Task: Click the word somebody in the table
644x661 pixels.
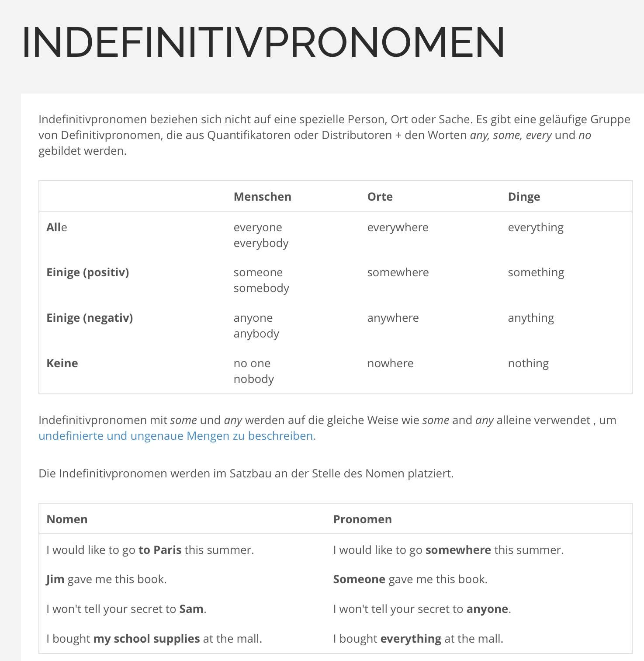Action: click(261, 288)
